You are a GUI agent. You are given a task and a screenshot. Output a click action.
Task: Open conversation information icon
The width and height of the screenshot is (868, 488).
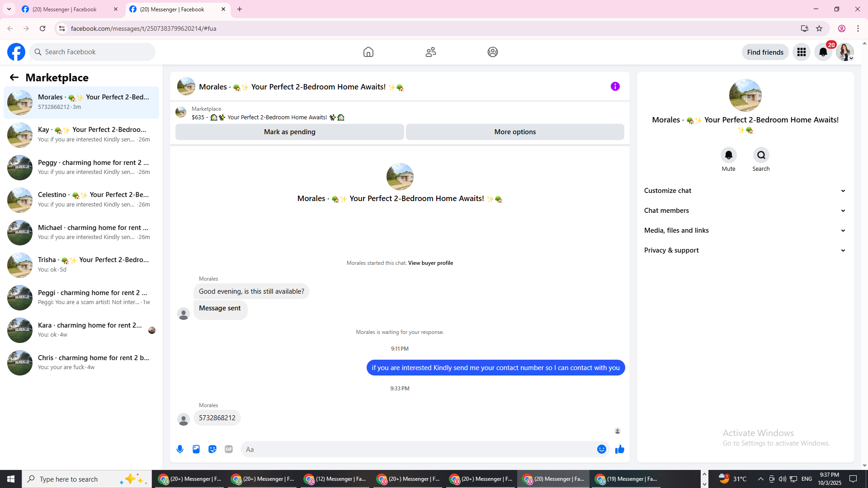(615, 86)
